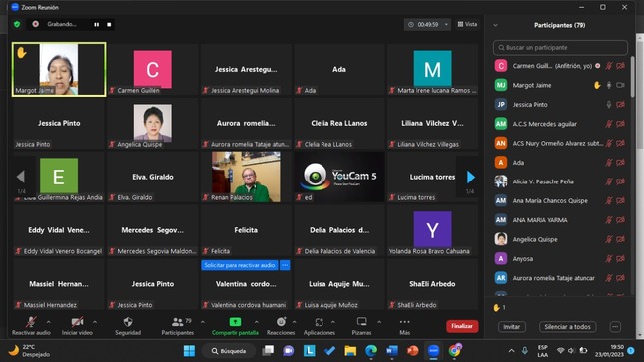Click Compartir pantalla

(235, 326)
